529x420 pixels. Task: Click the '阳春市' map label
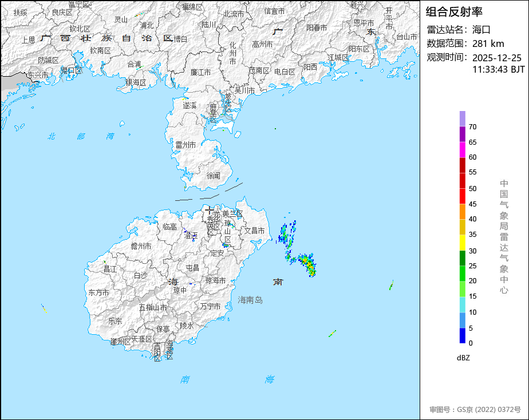[x=317, y=27]
